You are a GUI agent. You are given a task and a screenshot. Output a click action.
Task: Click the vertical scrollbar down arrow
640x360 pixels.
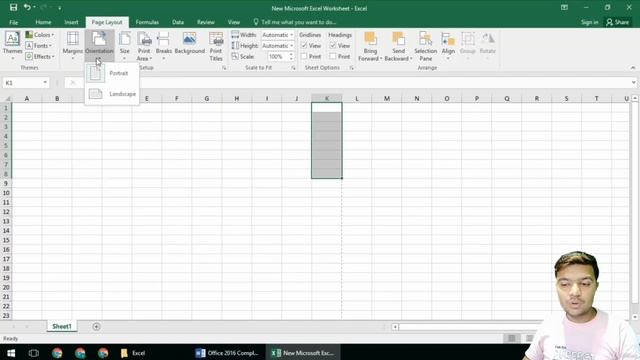point(635,317)
